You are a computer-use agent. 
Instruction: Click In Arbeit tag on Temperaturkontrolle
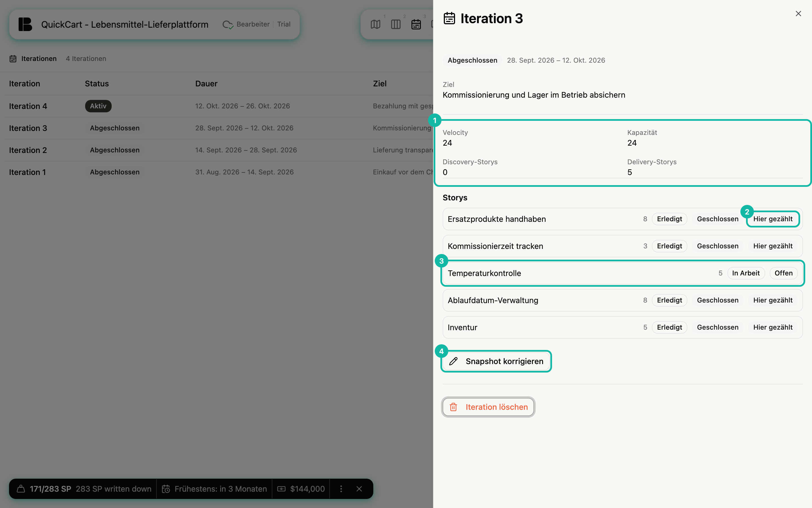[746, 273]
